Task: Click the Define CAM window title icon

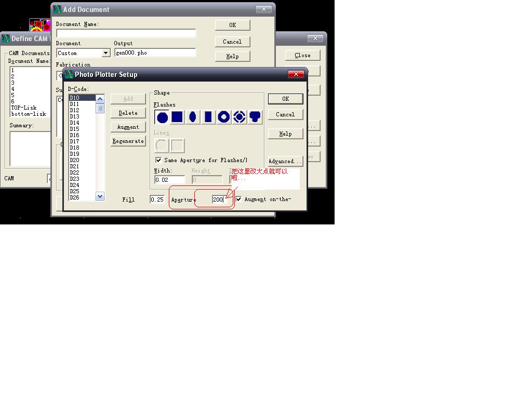Action: point(5,38)
